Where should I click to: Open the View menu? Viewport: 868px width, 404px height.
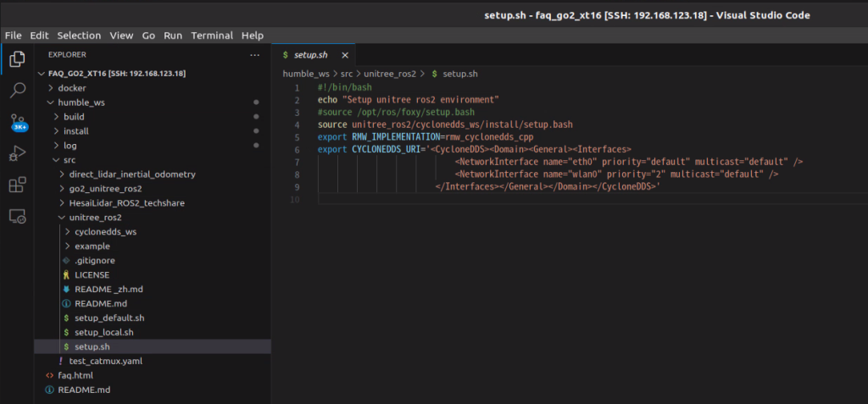click(x=121, y=36)
